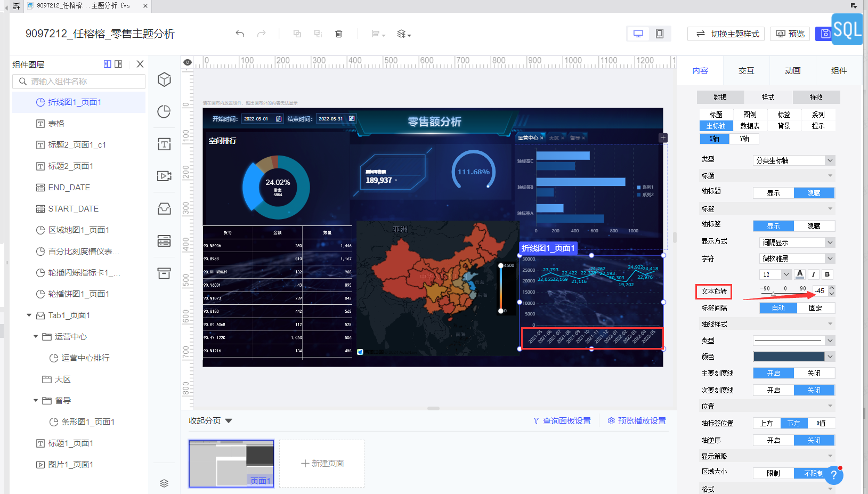The image size is (868, 494).
Task: Open the alignment tool dropdown
Action: tap(378, 34)
